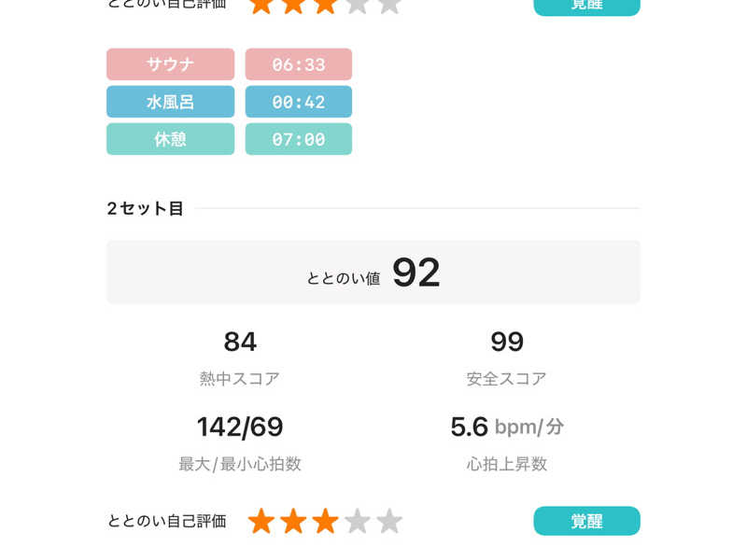Tap the fourth gray star in 2セット目 rating
This screenshot has height=560, width=747.
point(358,521)
